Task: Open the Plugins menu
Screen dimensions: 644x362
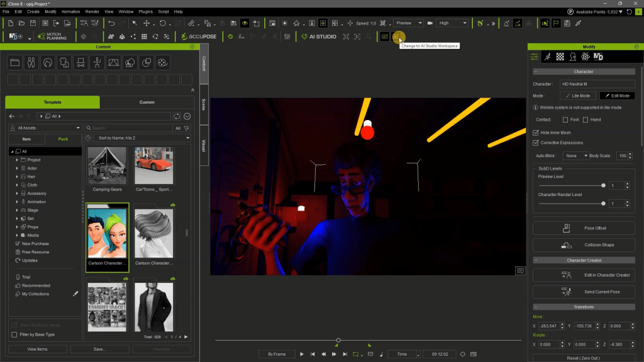Action: [x=145, y=11]
